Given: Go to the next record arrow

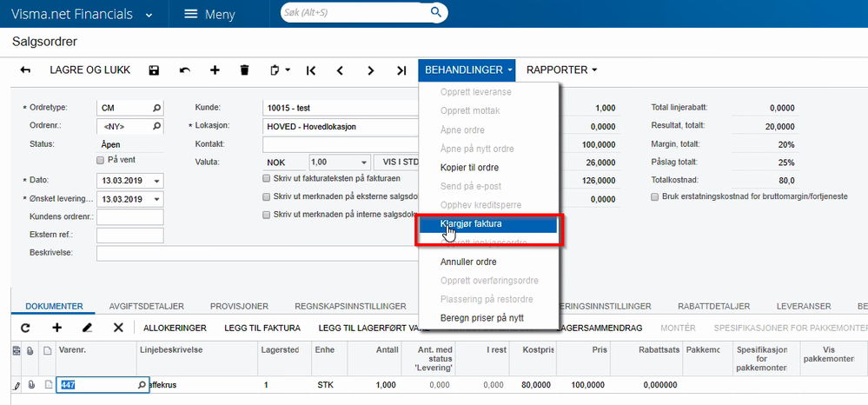Looking at the screenshot, I should click(370, 70).
